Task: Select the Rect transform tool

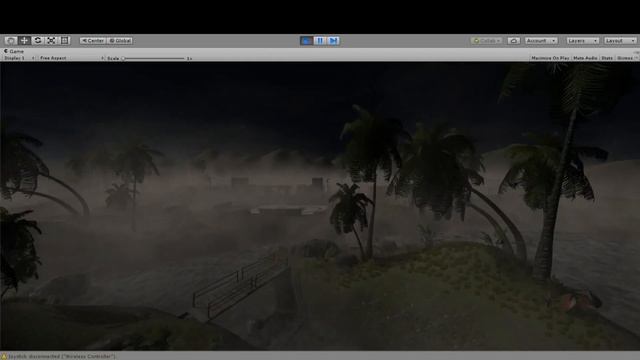Action: click(64, 40)
